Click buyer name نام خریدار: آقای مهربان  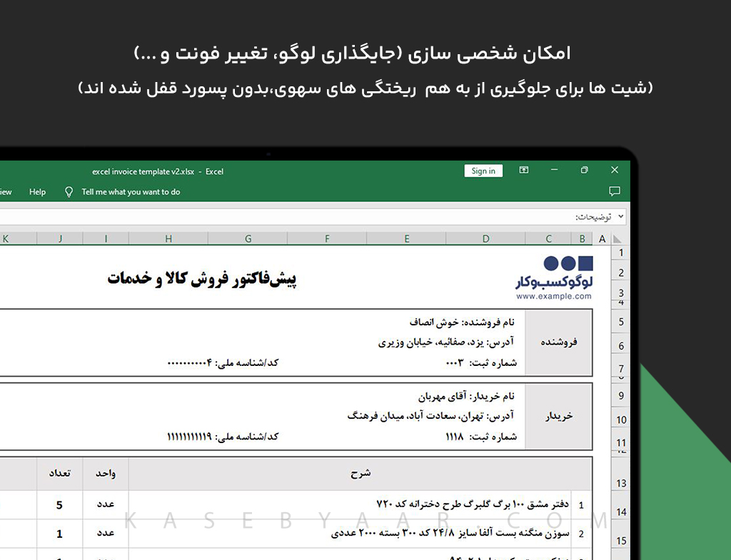(x=466, y=396)
